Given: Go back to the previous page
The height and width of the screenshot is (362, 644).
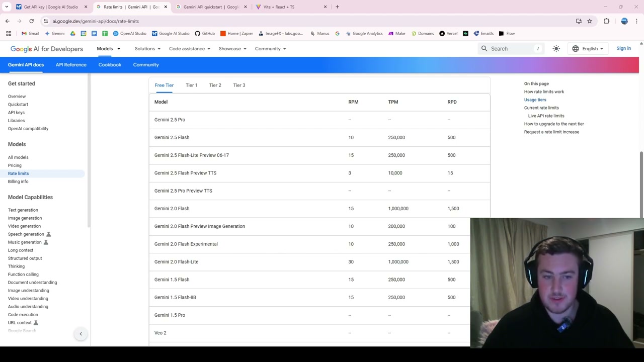Looking at the screenshot, I should coord(7,21).
